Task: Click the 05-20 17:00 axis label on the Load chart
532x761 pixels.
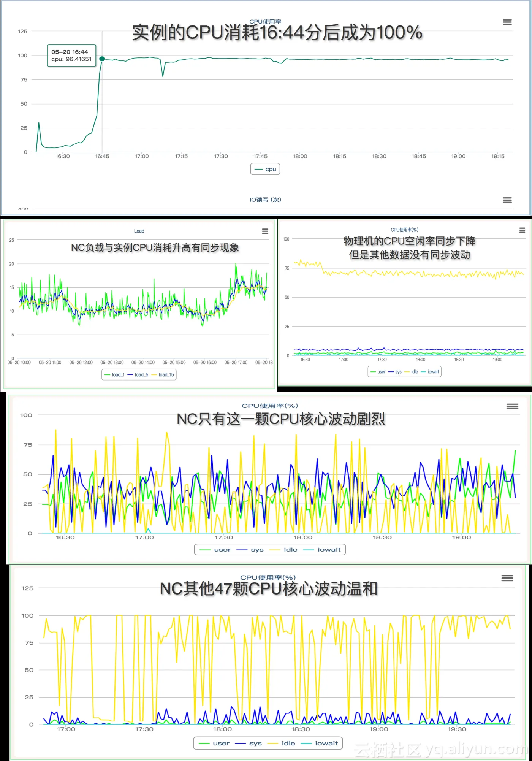Action: (236, 363)
